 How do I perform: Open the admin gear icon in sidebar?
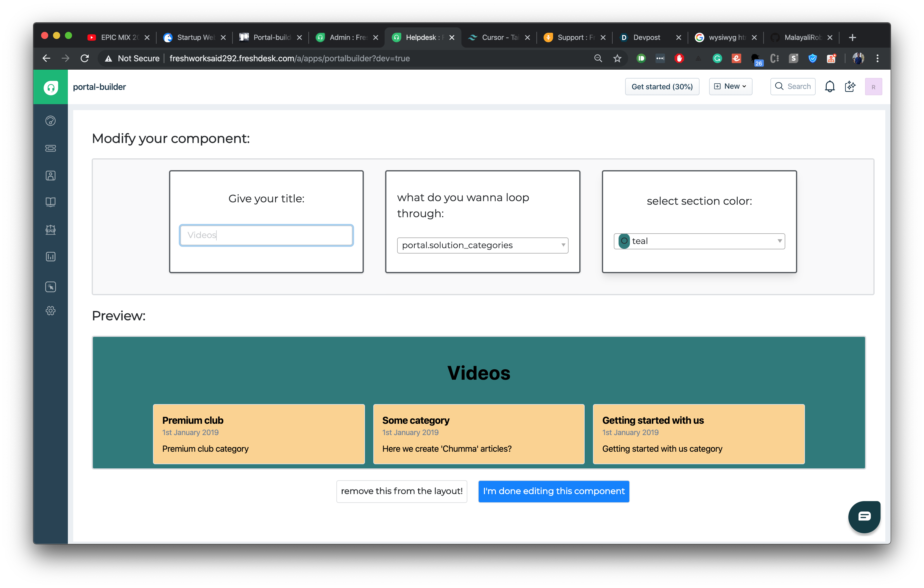(x=50, y=310)
